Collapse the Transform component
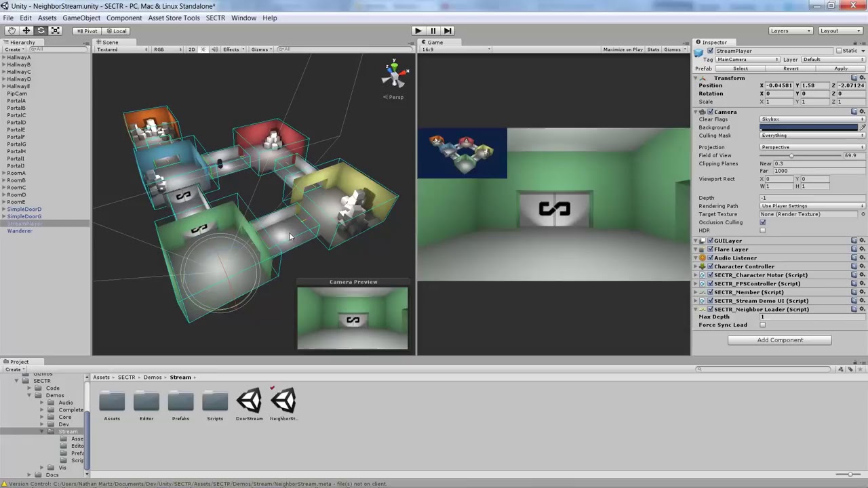The width and height of the screenshot is (868, 488). [x=696, y=78]
